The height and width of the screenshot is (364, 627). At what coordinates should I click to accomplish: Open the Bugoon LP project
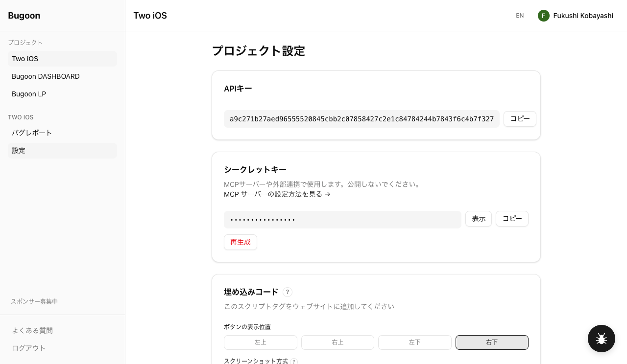pos(62,94)
